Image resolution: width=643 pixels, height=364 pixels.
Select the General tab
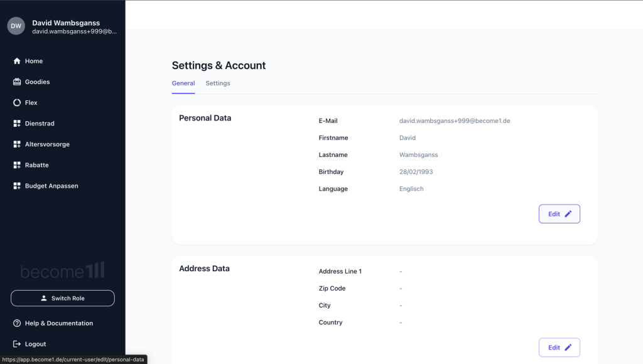183,83
